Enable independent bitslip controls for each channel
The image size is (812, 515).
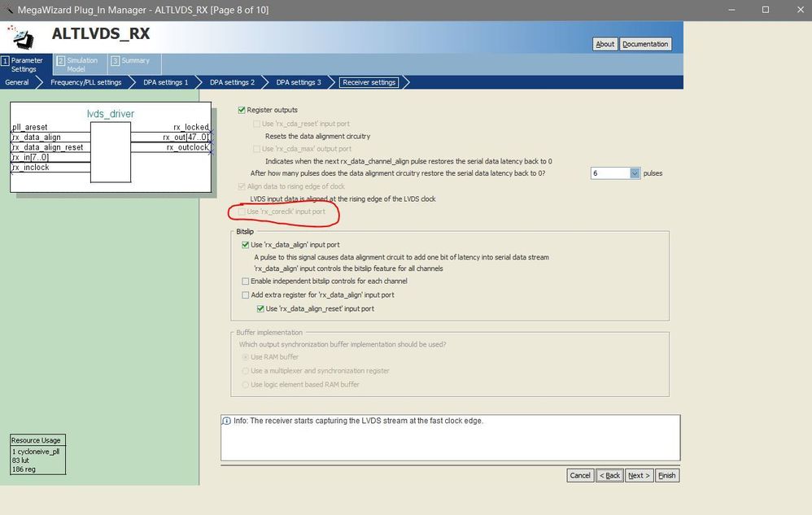point(246,281)
